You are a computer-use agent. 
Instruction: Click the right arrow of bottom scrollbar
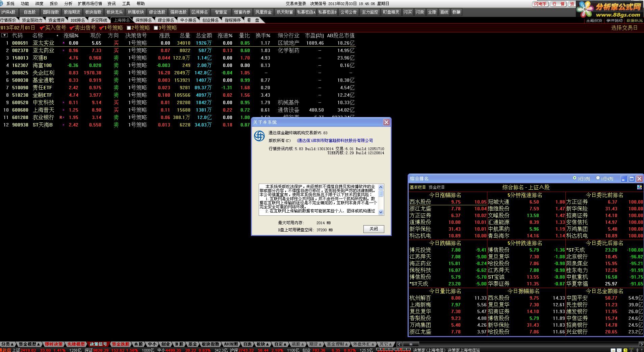(x=641, y=344)
